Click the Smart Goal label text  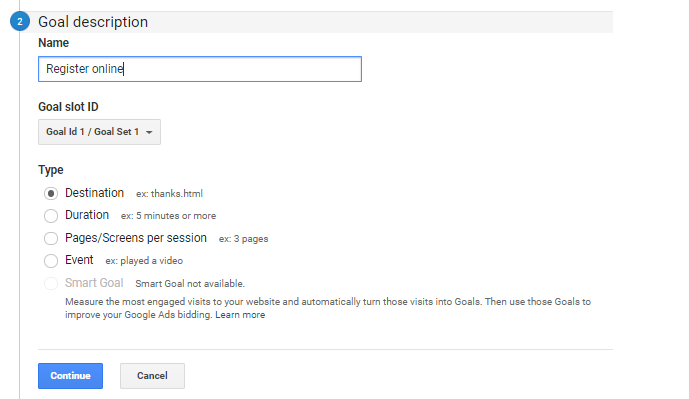[x=94, y=283]
